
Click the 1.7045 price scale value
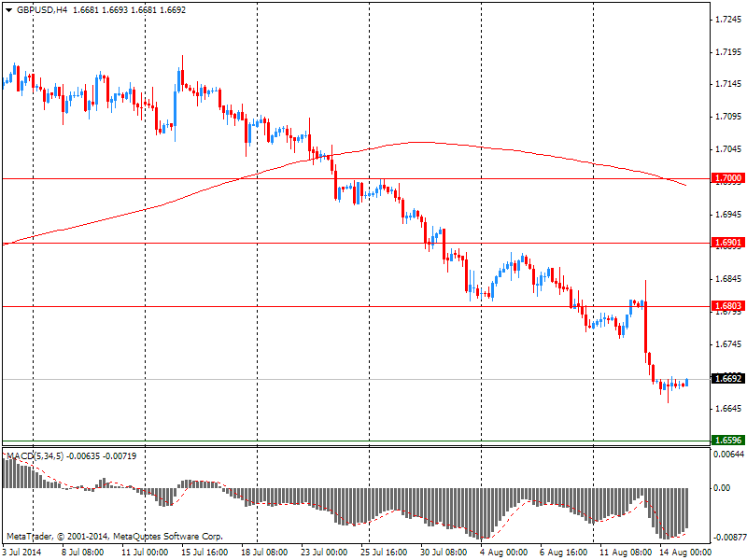pos(729,149)
